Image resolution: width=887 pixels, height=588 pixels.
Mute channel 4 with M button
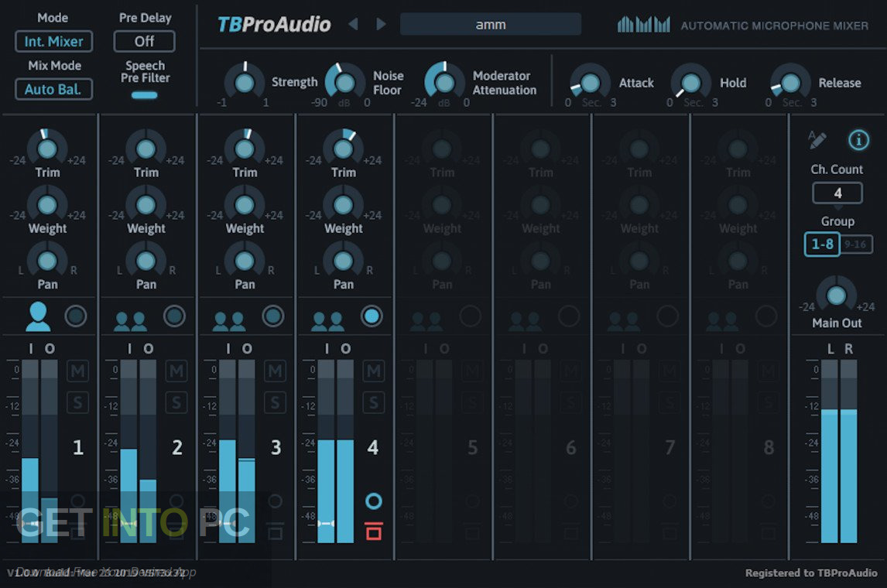click(373, 371)
